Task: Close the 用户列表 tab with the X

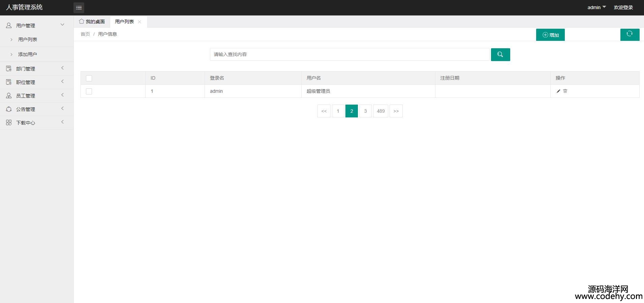Action: (140, 22)
